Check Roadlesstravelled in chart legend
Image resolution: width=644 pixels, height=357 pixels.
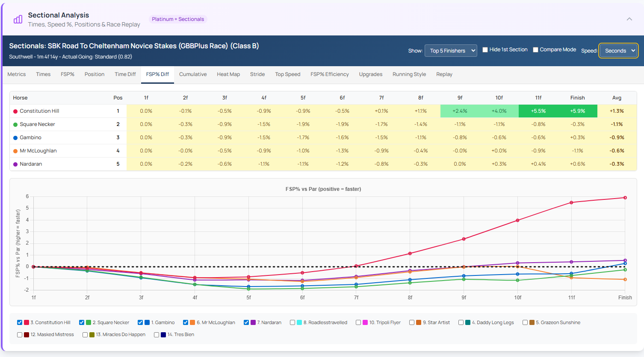tap(292, 322)
